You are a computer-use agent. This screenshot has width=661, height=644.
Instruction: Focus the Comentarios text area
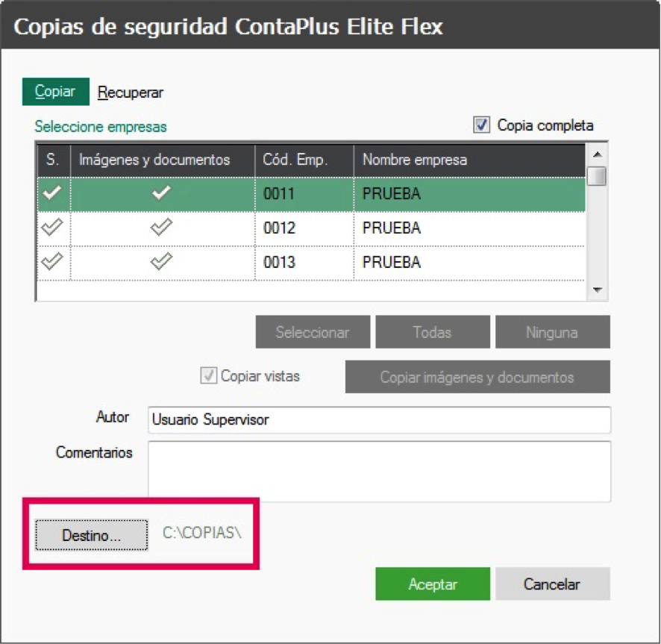(x=379, y=472)
